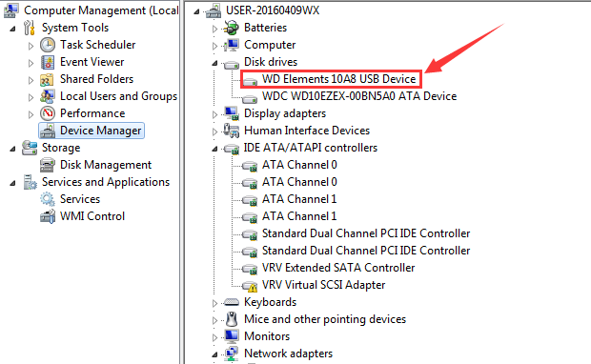Select Human Interface Devices label
Screen dimensions: 591x364
point(307,131)
